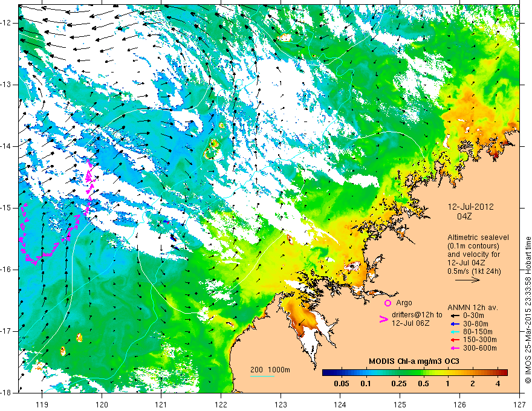532x411 pixels.
Task: Click the latitude axis label -14
Action: 6,146
